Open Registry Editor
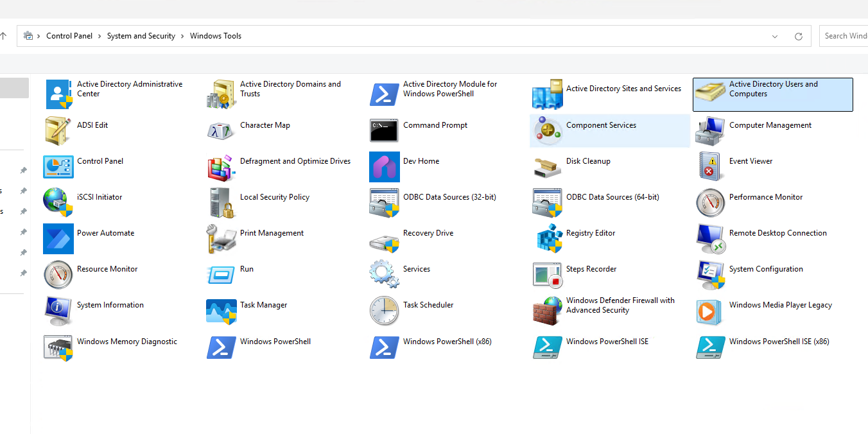This screenshot has width=868, height=434. (591, 232)
